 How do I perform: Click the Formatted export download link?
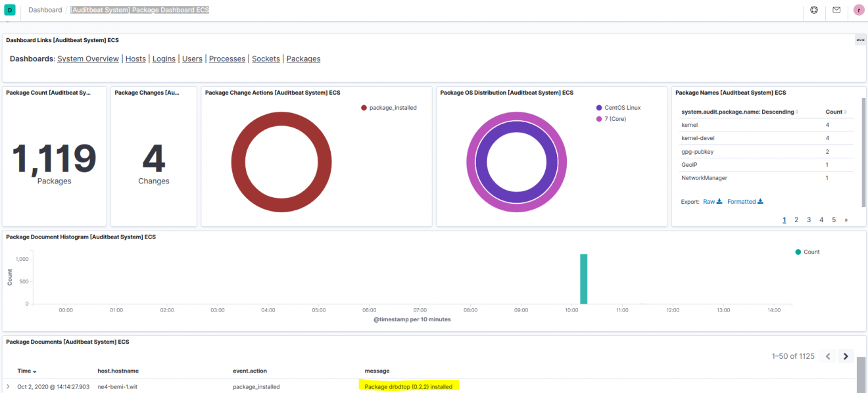coord(745,202)
